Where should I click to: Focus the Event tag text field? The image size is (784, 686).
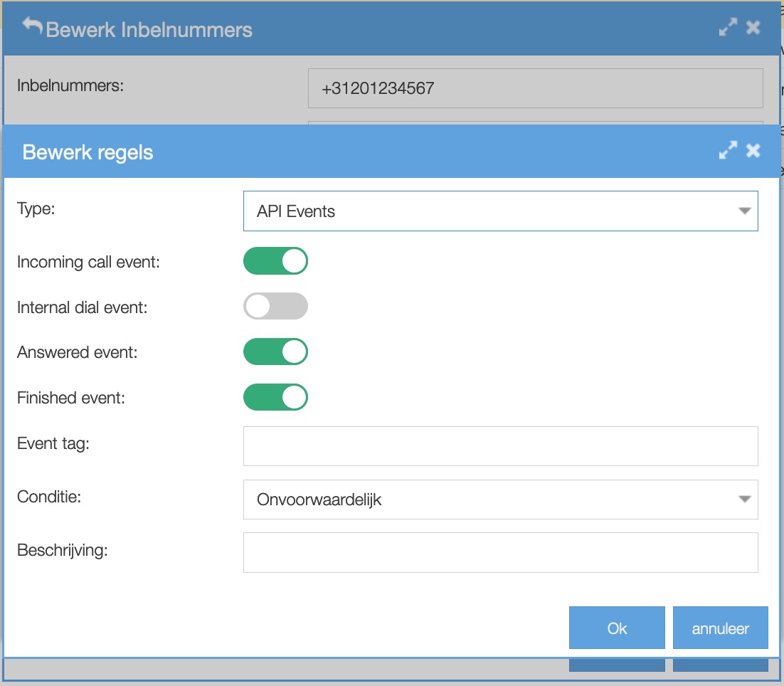point(500,446)
